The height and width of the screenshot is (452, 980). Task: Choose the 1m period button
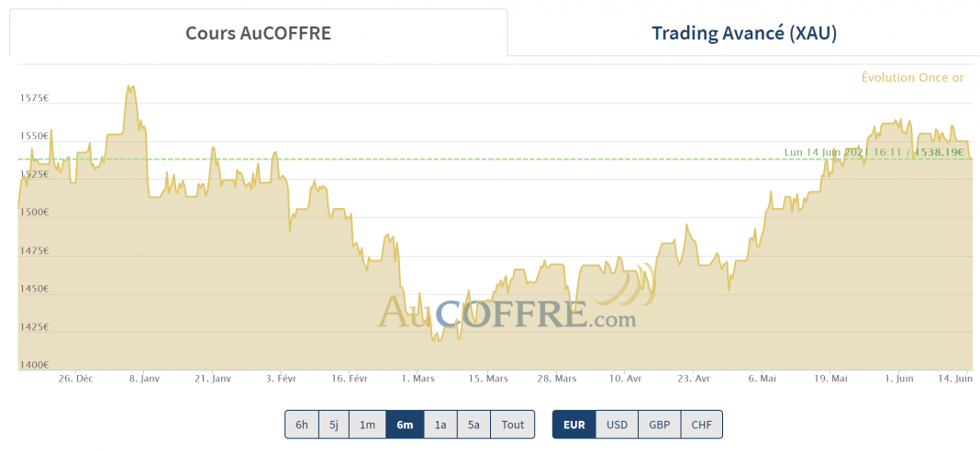click(367, 424)
